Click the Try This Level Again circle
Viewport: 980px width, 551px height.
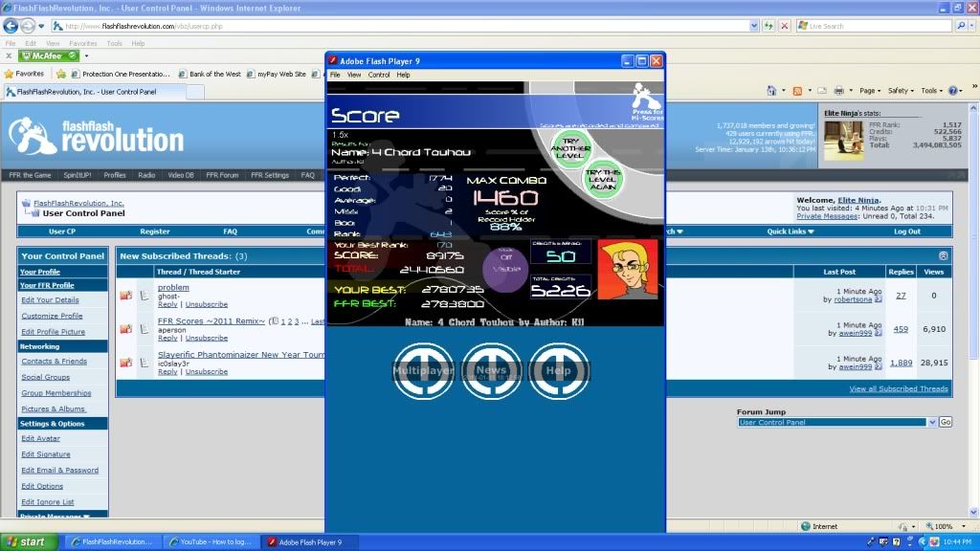[x=603, y=180]
